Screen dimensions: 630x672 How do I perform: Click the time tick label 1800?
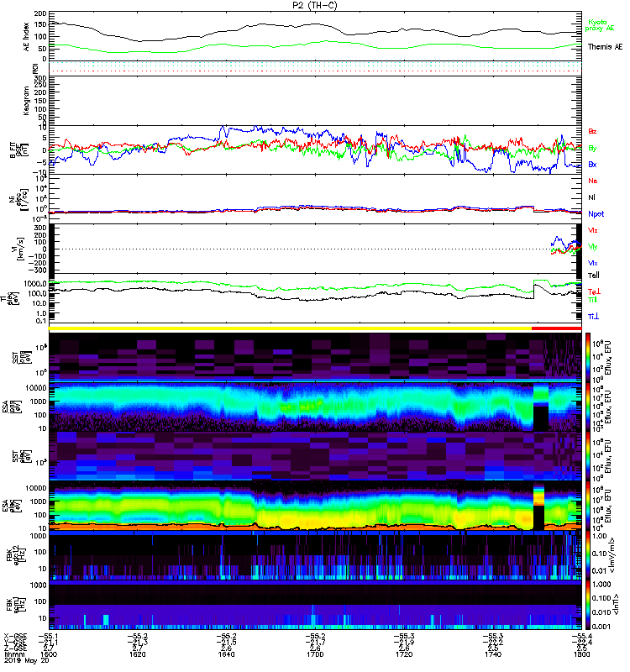[x=581, y=654]
